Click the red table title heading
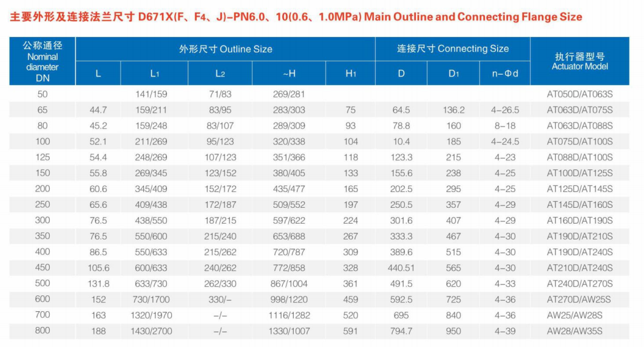644x347 pixels. point(296,16)
